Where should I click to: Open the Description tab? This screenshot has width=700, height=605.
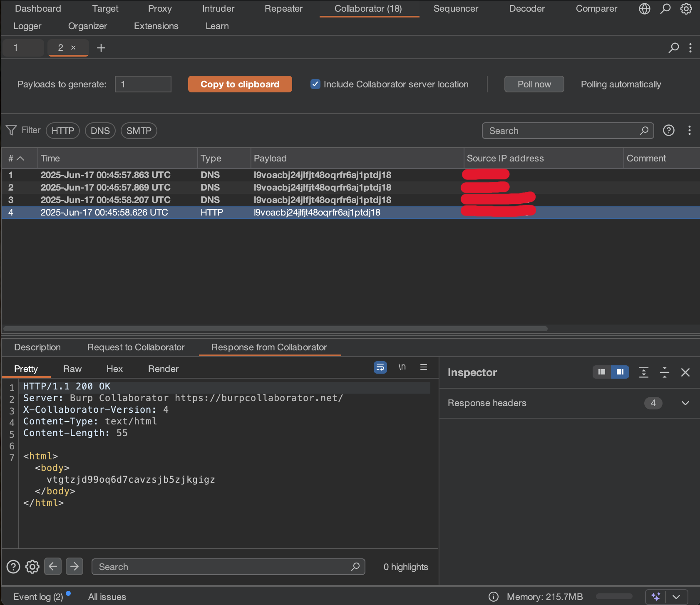37,347
